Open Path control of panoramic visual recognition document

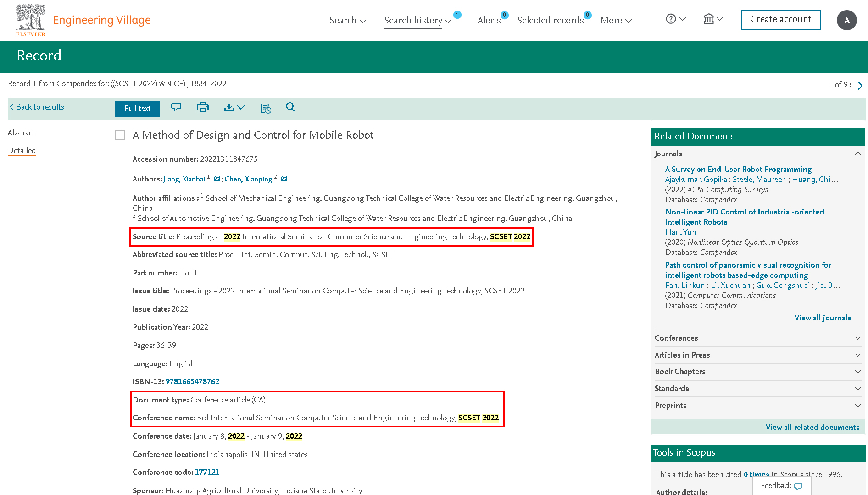748,270
